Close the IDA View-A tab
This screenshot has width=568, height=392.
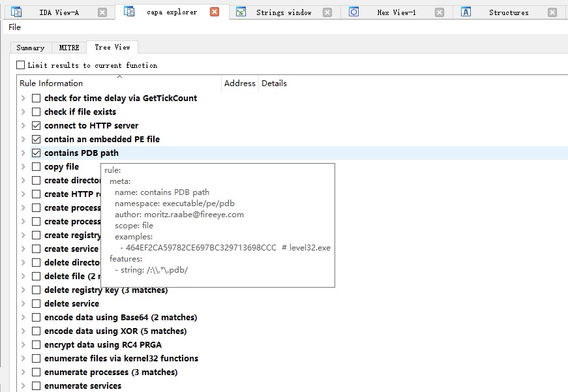(x=102, y=12)
